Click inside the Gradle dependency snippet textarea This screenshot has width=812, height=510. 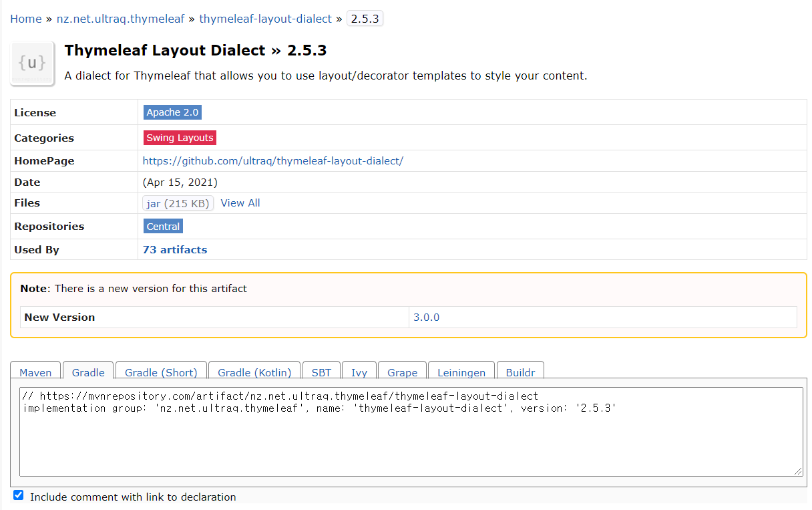point(411,432)
